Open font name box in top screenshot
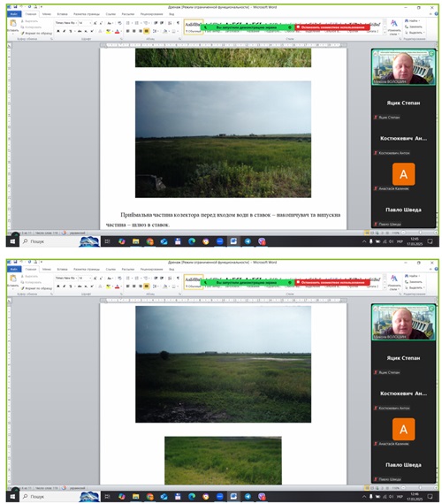This screenshot has width=442, height=504. (66, 23)
